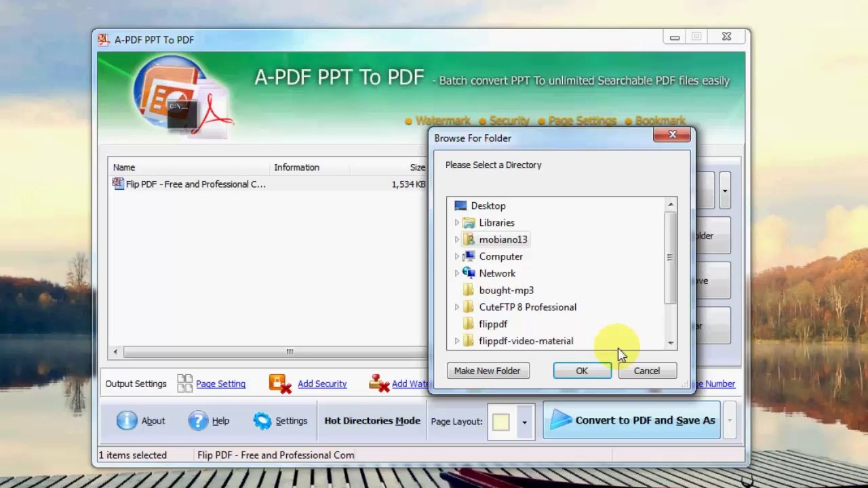Click the Desktop monitor icon in folder tree
This screenshot has height=488, width=868.
point(460,205)
